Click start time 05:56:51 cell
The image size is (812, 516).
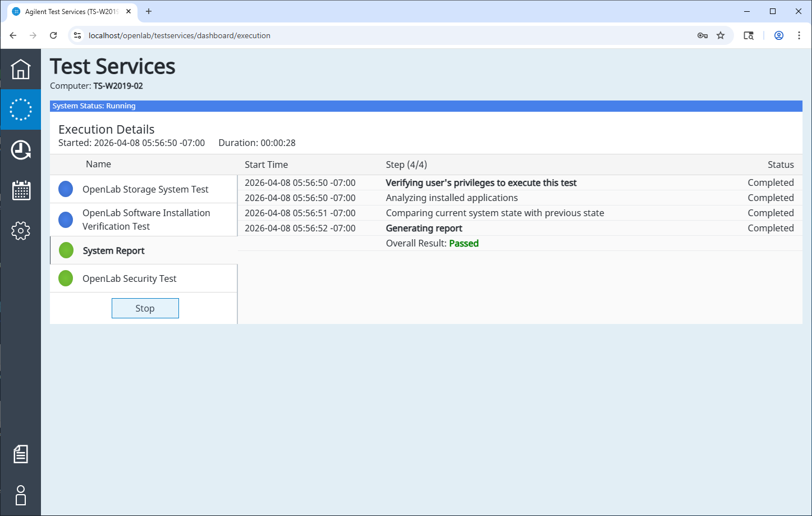(x=300, y=213)
